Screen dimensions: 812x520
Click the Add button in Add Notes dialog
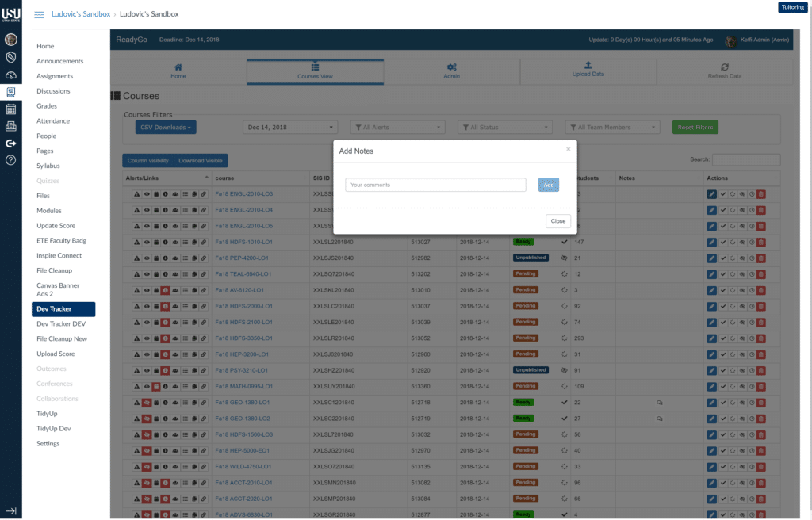click(549, 185)
